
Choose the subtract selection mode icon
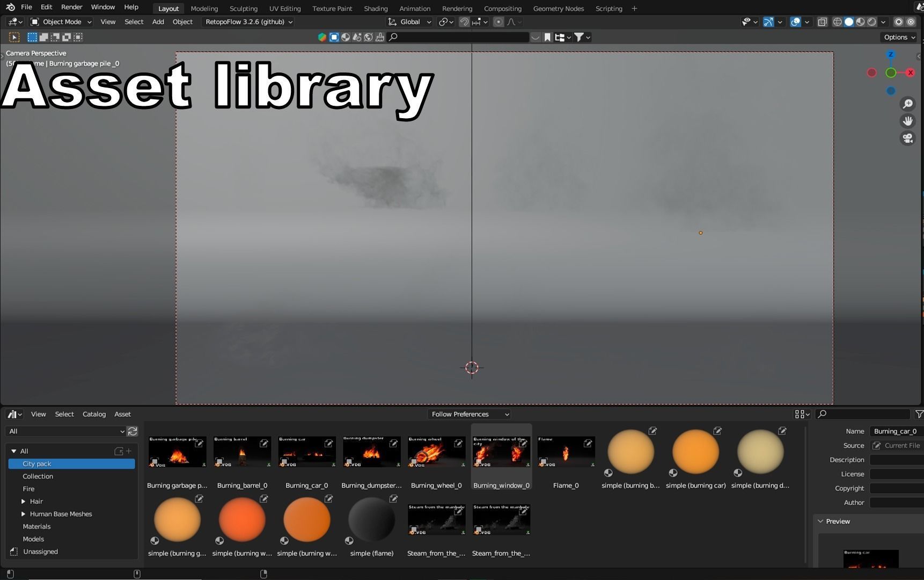(55, 37)
